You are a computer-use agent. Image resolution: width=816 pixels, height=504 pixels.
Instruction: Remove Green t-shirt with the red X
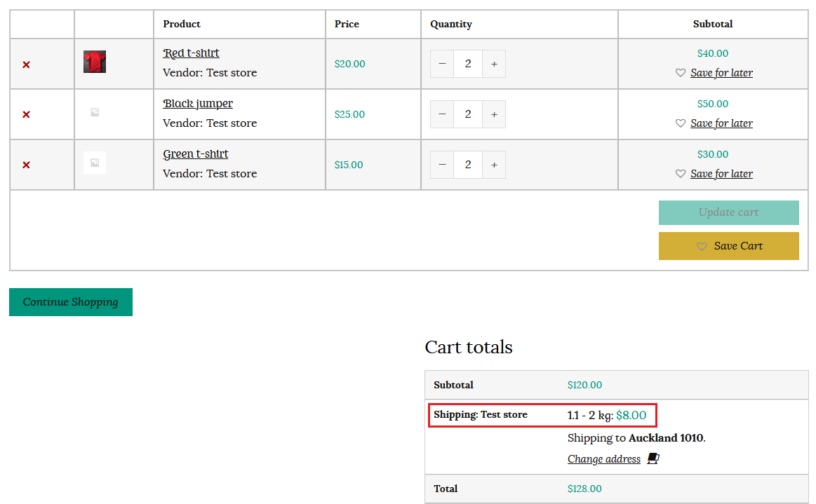point(26,165)
